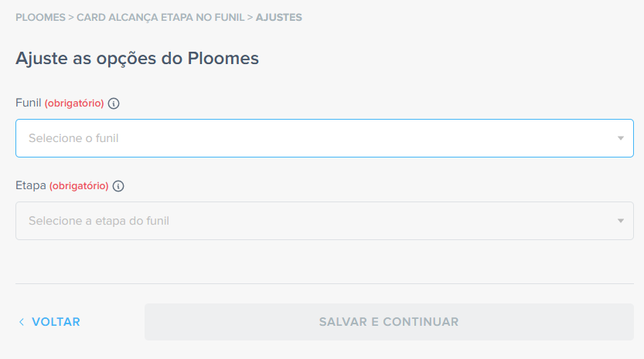Click the red '(obrigatório)' next to Etapa
Image resolution: width=644 pixels, height=359 pixels.
(x=79, y=186)
